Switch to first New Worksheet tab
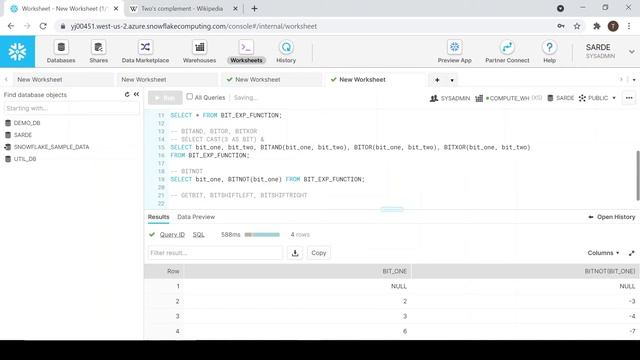This screenshot has width=640, height=360. coord(63,80)
